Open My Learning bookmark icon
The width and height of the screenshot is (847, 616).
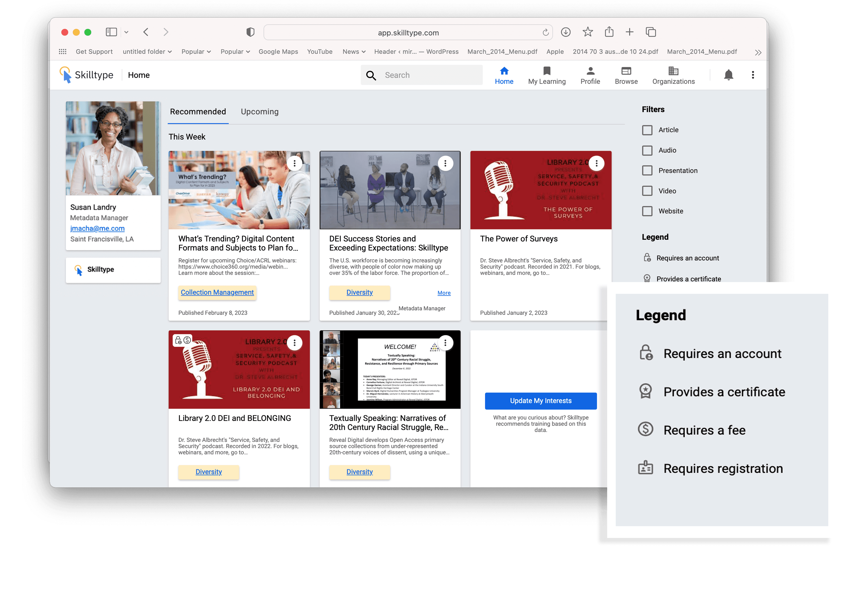tap(546, 71)
